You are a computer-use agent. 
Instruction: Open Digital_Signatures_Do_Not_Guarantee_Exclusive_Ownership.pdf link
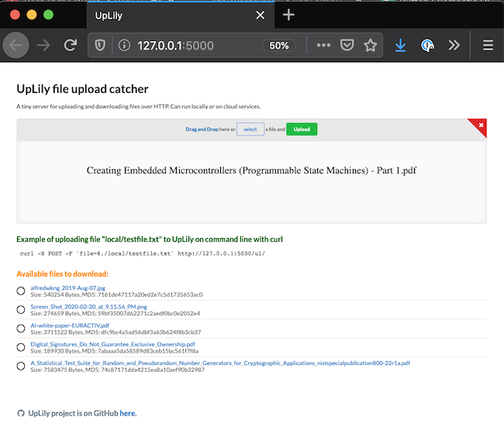click(x=113, y=344)
